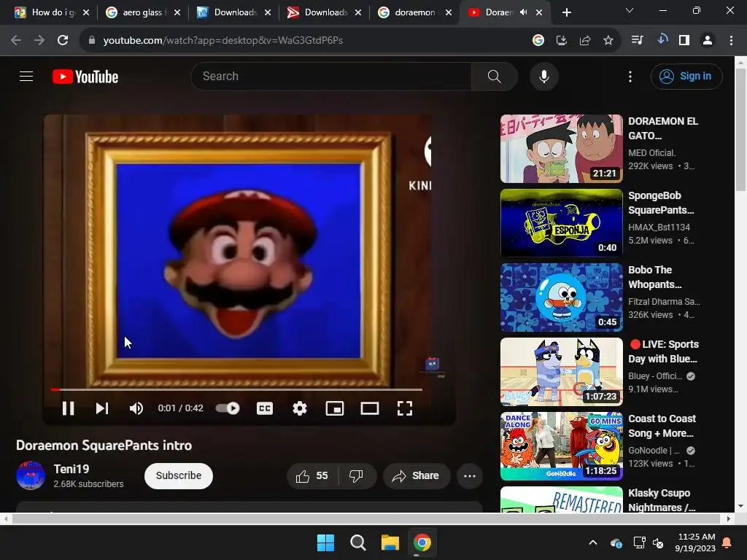Start voice search with microphone icon
Viewport: 747px width, 560px height.
click(x=543, y=76)
